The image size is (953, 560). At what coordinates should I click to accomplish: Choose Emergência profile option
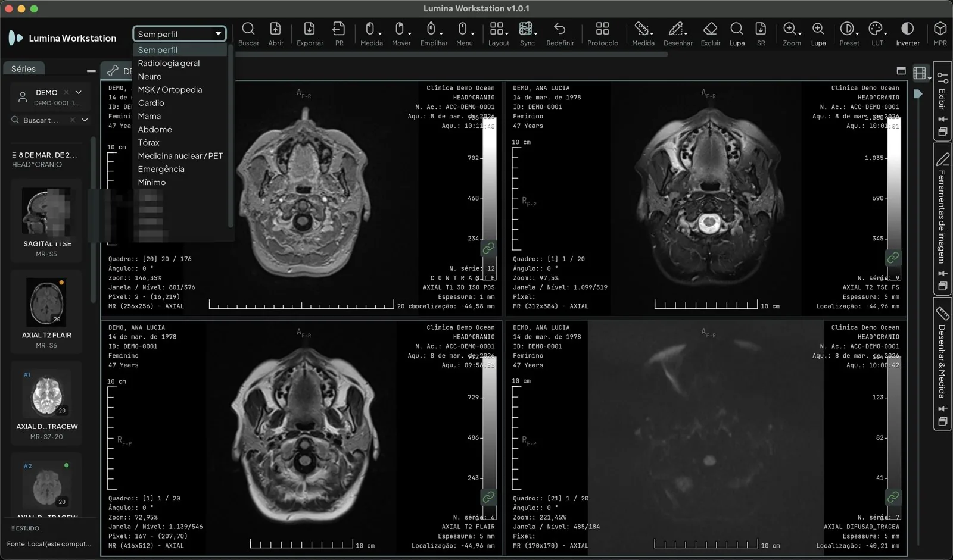(161, 168)
